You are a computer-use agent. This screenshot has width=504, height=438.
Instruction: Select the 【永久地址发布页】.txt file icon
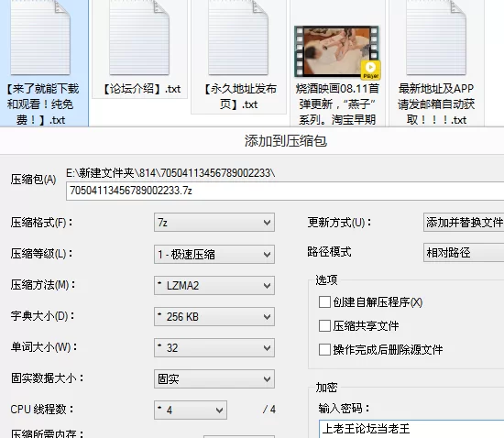pyautogui.click(x=238, y=38)
